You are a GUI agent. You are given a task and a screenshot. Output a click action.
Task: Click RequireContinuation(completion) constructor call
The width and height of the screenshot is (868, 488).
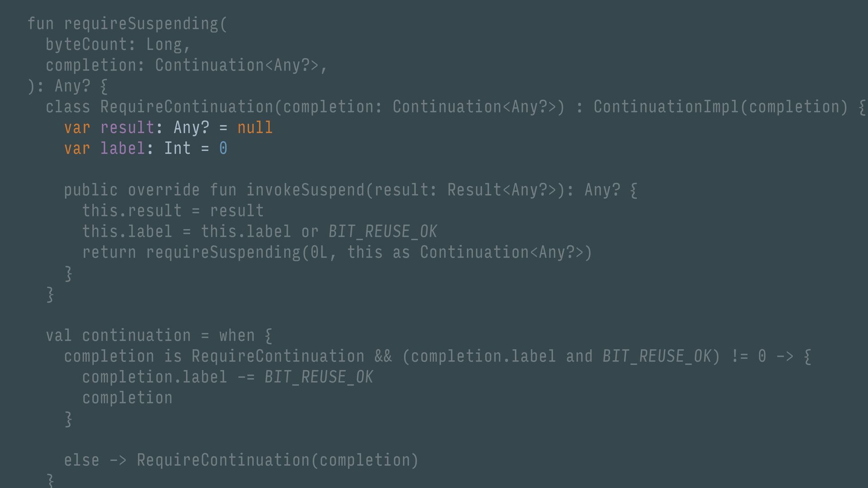coord(278,460)
